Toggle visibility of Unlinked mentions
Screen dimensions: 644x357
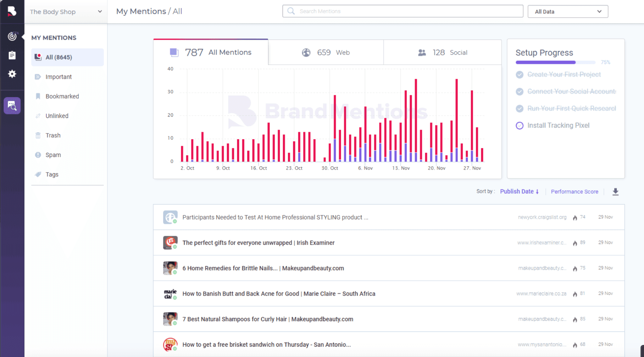[57, 116]
